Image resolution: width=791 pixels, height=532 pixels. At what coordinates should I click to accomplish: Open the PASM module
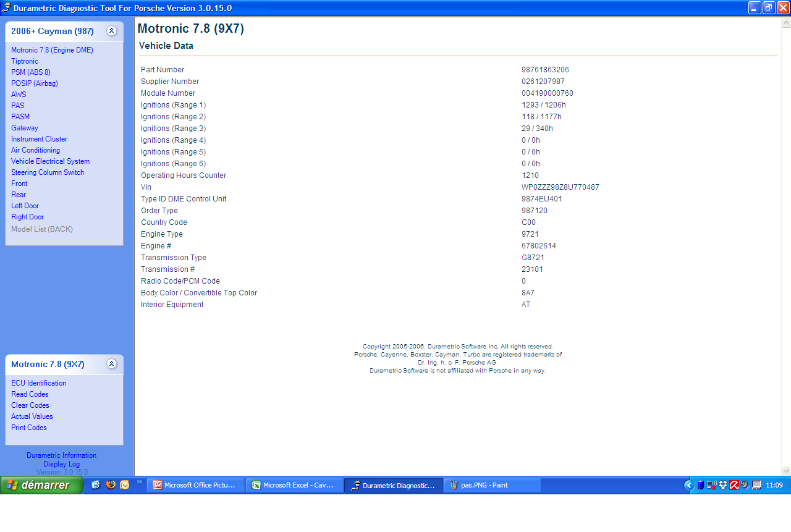pos(20,117)
